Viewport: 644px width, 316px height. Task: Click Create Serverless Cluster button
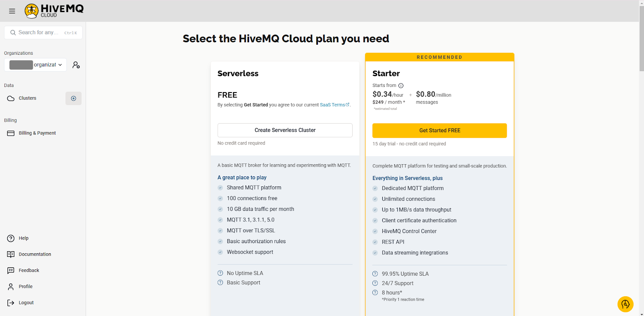click(x=285, y=130)
